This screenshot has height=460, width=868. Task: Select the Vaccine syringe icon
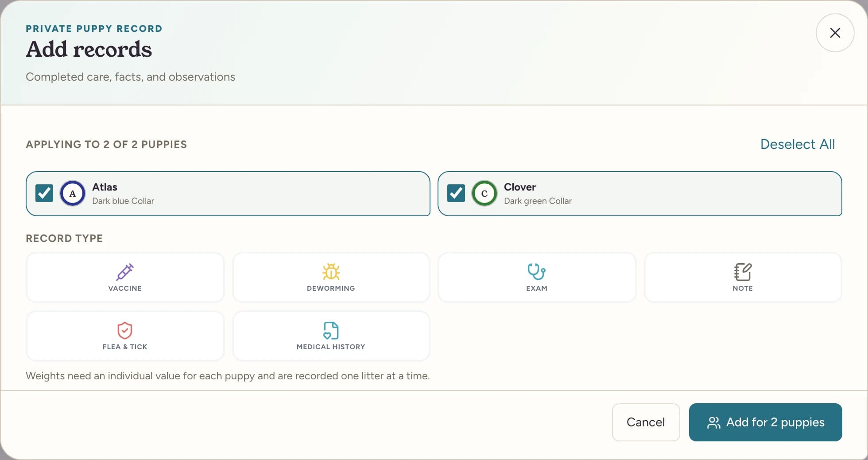point(125,272)
